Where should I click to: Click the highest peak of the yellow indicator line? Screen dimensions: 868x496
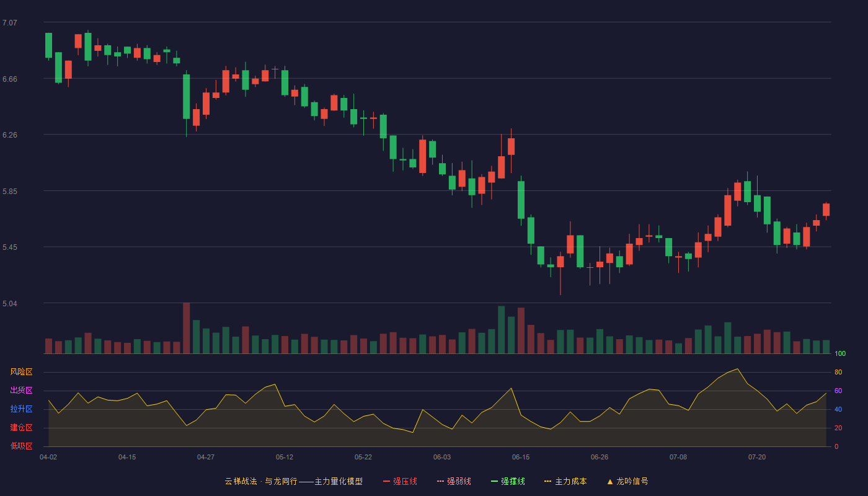click(x=737, y=369)
